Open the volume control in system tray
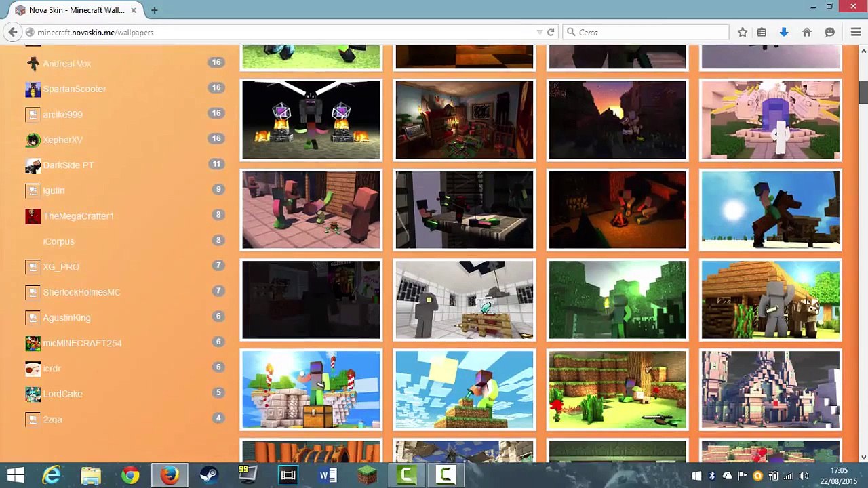This screenshot has width=868, height=488. 804,476
